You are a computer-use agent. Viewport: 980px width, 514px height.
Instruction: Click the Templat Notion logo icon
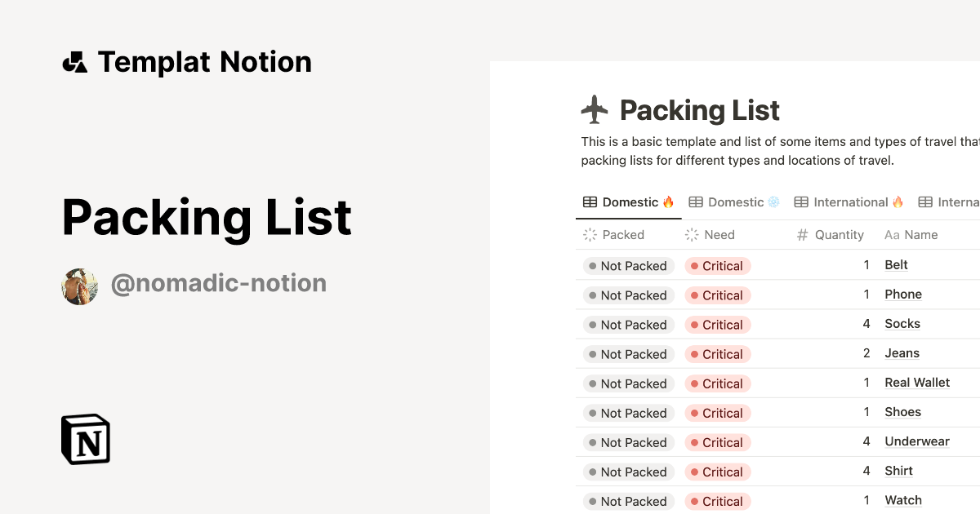[74, 60]
